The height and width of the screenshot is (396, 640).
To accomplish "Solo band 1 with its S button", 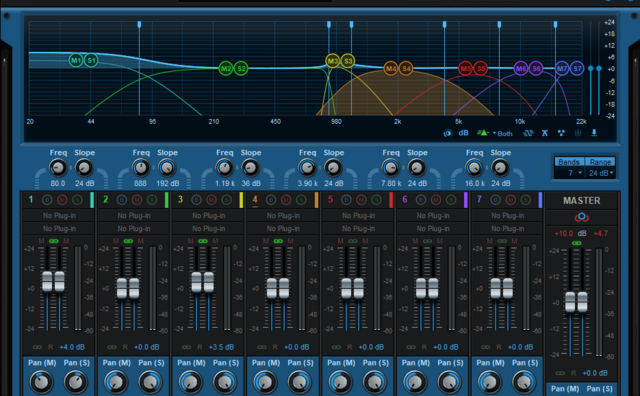I will pos(77,200).
